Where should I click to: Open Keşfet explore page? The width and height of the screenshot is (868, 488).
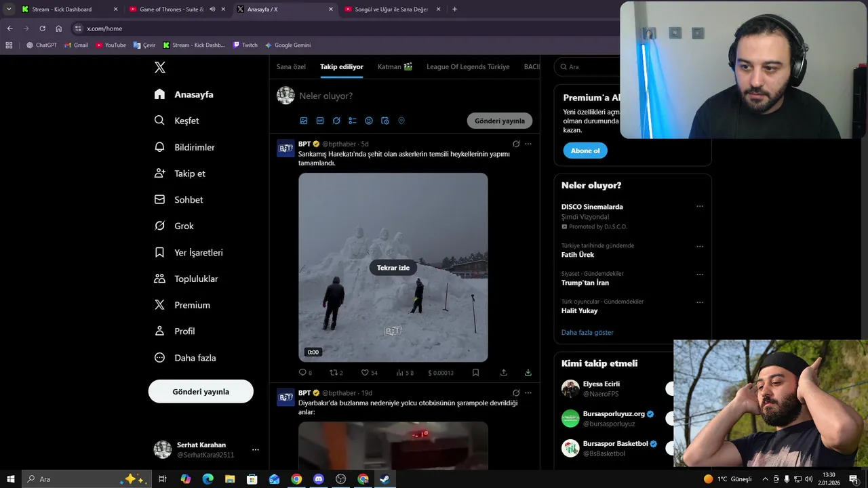click(x=176, y=121)
